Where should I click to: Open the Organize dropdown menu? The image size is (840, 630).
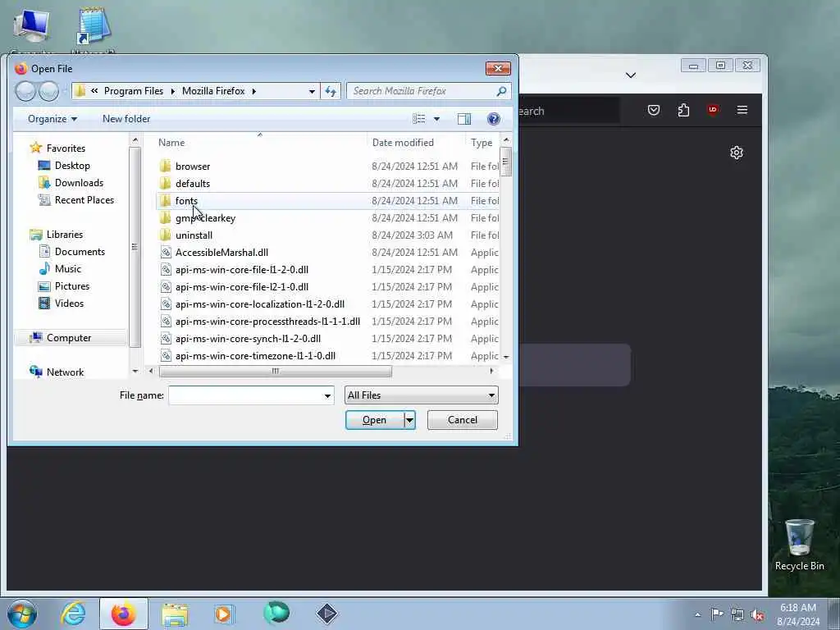pos(52,119)
